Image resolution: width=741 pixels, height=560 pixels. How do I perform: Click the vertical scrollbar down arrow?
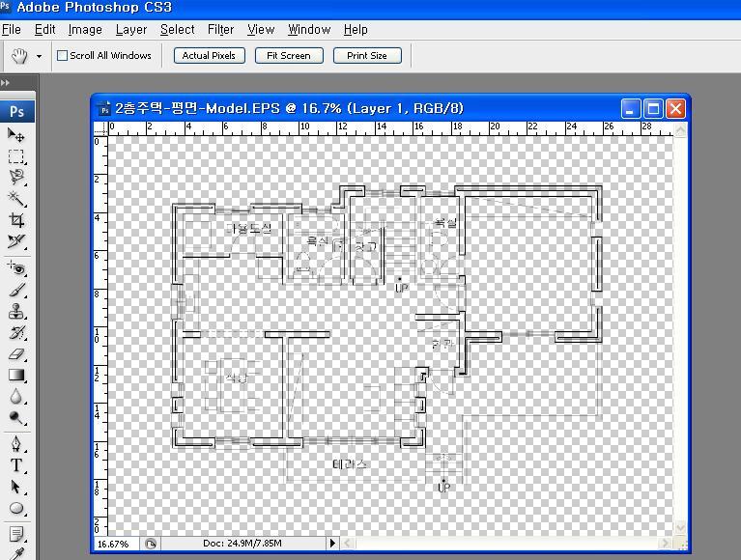[680, 527]
